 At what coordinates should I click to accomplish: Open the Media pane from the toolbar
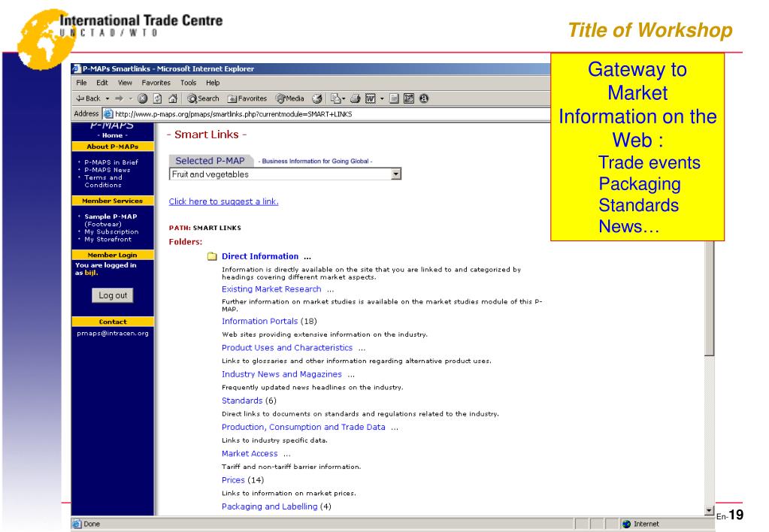[x=290, y=98]
